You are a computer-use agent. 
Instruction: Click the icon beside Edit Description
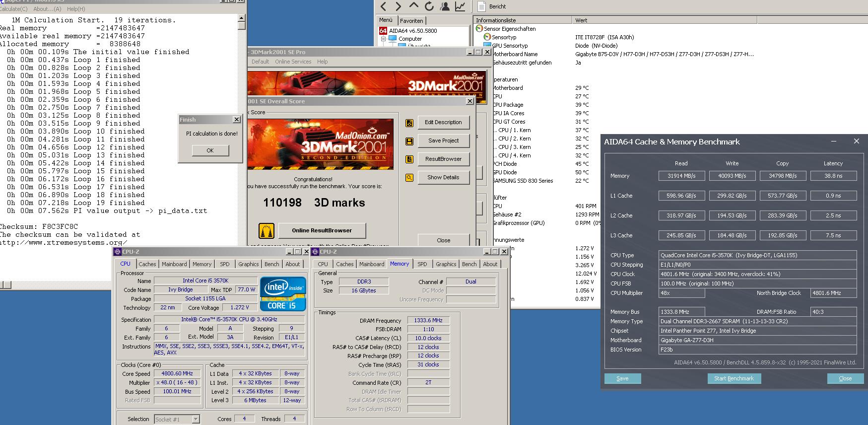(x=409, y=123)
